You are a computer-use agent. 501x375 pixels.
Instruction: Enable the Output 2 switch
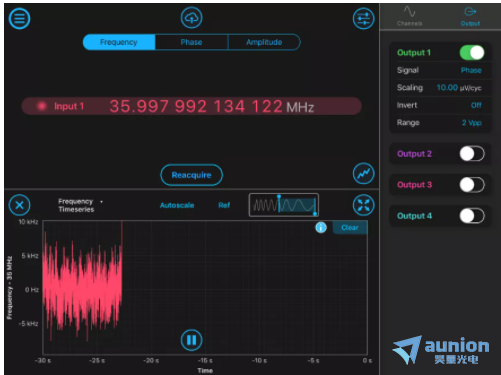point(472,154)
